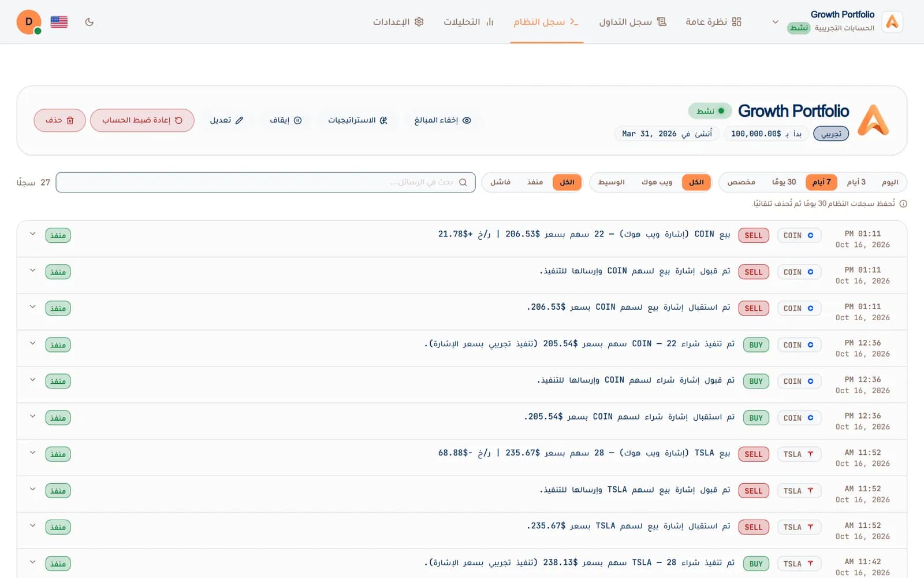924x578 pixels.
Task: Click BUY tag on TSLA 238.13$ row
Action: [x=756, y=564]
